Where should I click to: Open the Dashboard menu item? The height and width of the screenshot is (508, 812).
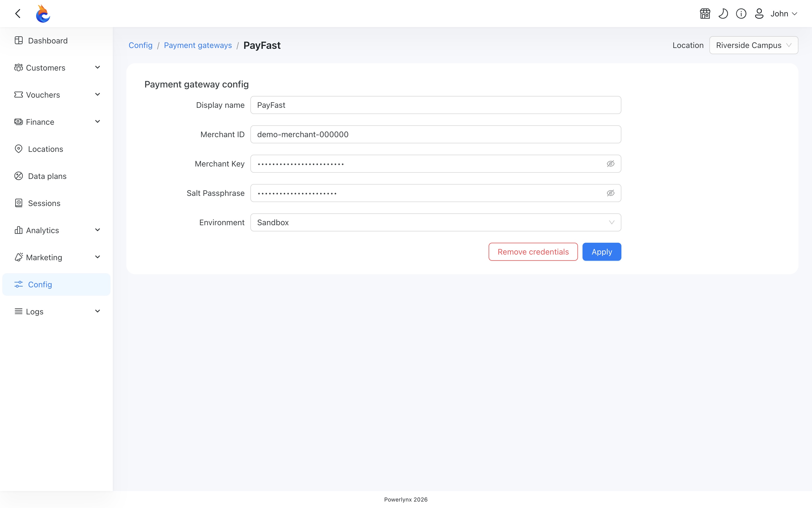[56, 41]
